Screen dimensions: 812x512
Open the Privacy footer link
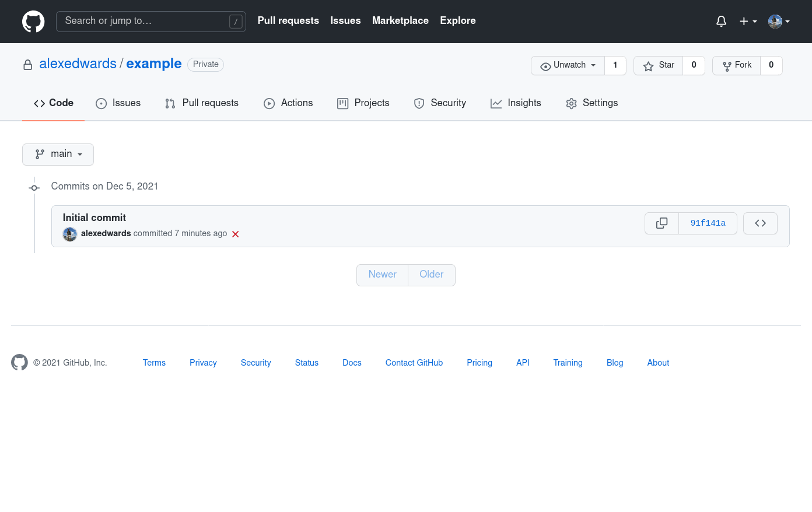203,363
